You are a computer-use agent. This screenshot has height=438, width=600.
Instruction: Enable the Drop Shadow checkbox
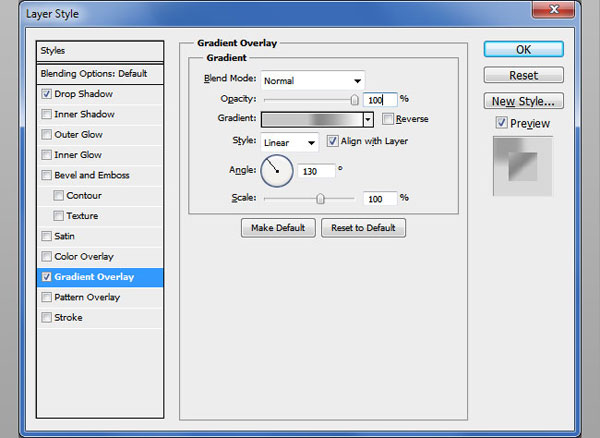[47, 94]
